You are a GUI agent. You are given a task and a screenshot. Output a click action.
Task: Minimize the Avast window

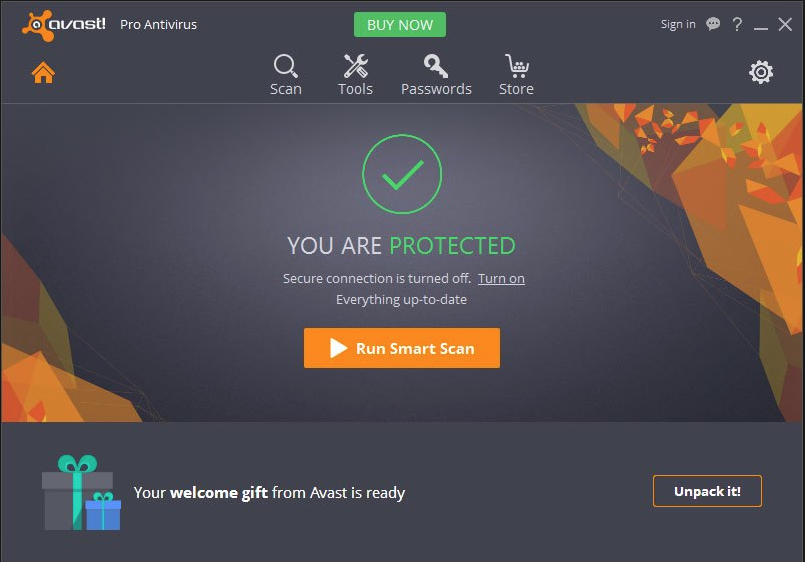[x=761, y=25]
